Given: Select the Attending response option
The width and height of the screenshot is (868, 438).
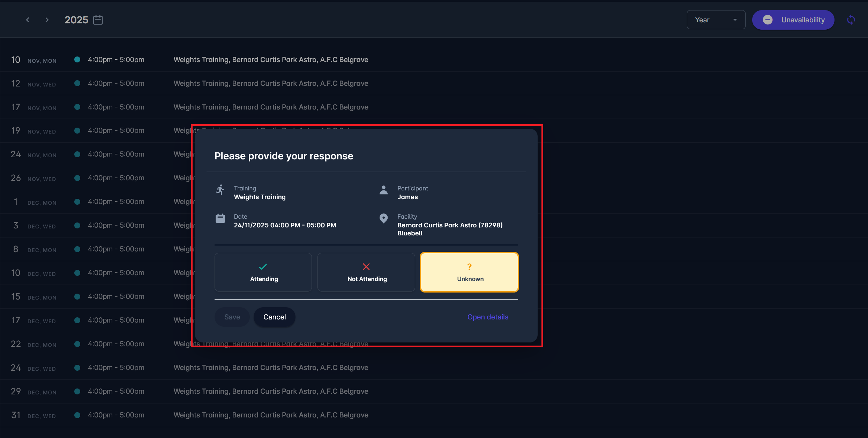Looking at the screenshot, I should 263,272.
